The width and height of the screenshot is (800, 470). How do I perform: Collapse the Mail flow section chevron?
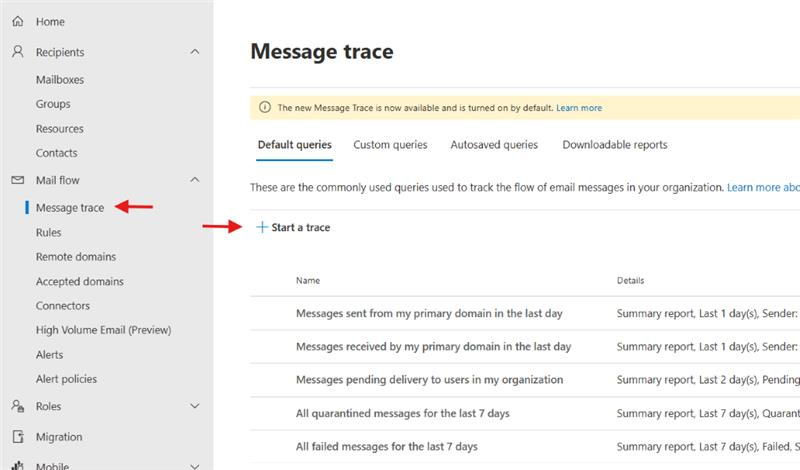point(195,180)
